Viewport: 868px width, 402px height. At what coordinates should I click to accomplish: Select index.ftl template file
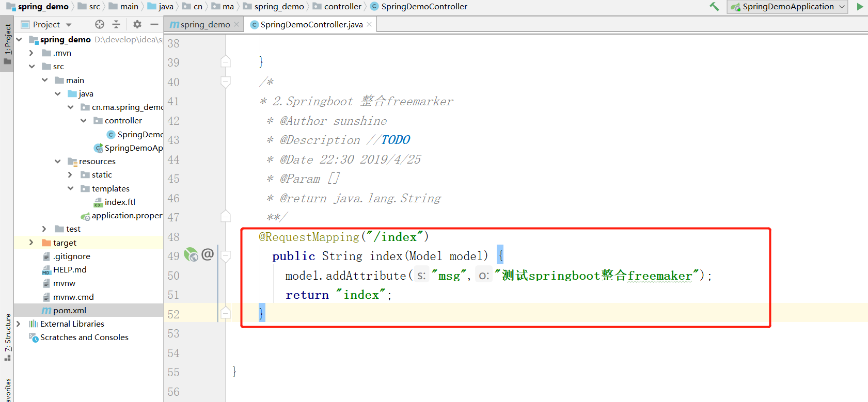(115, 202)
